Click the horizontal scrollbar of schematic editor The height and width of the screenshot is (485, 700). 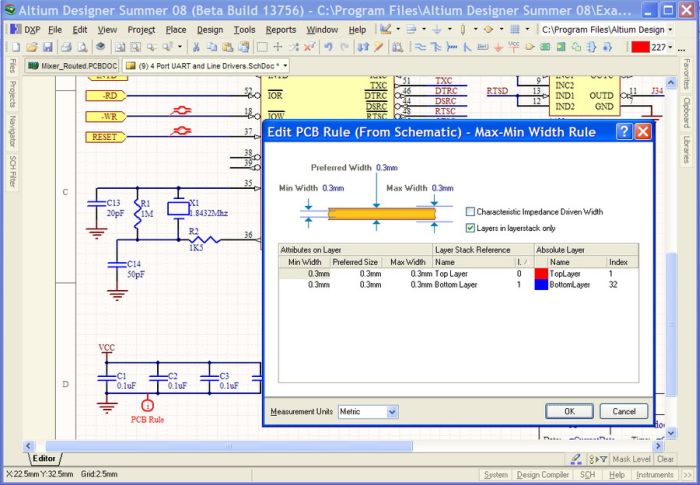pos(229,446)
